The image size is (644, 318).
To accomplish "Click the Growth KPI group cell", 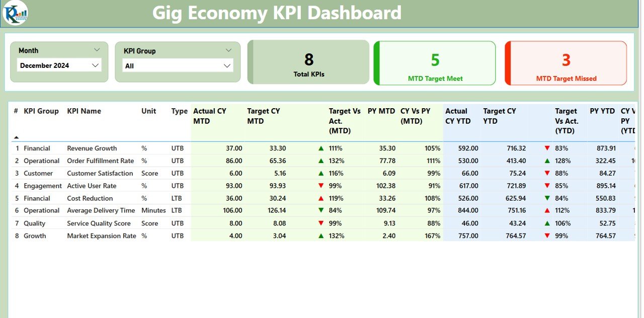I will pos(35,236).
